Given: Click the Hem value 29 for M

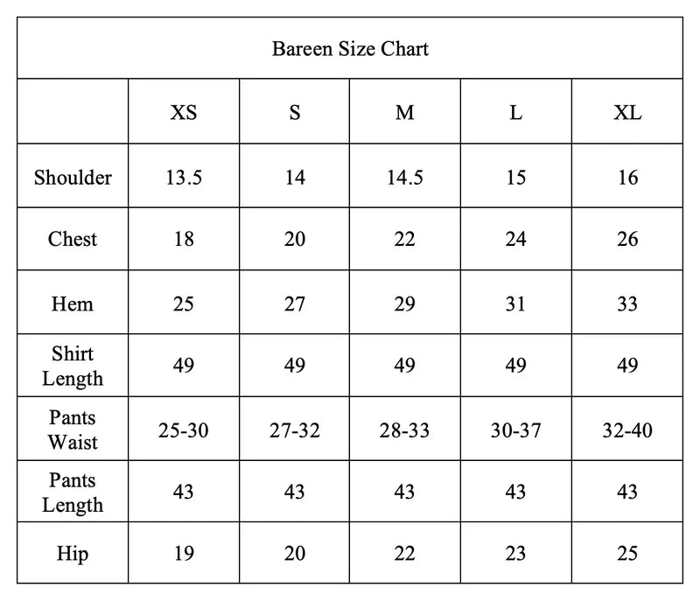Looking at the screenshot, I should coord(404,304).
